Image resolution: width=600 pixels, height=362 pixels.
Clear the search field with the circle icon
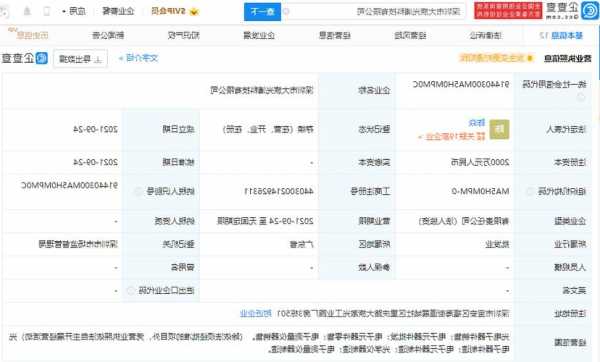[286, 11]
